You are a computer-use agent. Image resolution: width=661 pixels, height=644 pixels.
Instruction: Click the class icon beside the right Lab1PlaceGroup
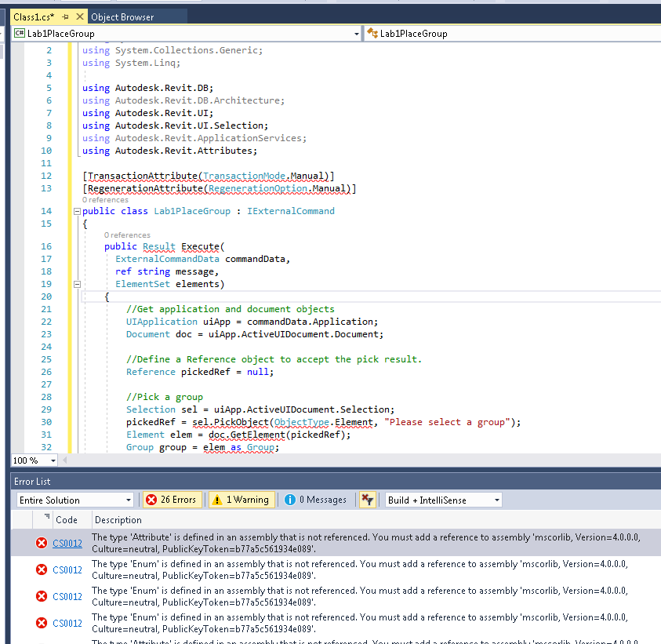pos(372,33)
